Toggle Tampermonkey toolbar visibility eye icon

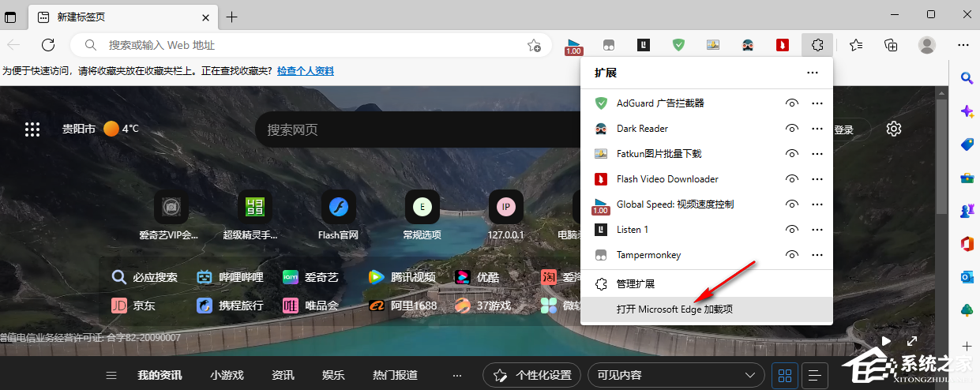pyautogui.click(x=791, y=255)
